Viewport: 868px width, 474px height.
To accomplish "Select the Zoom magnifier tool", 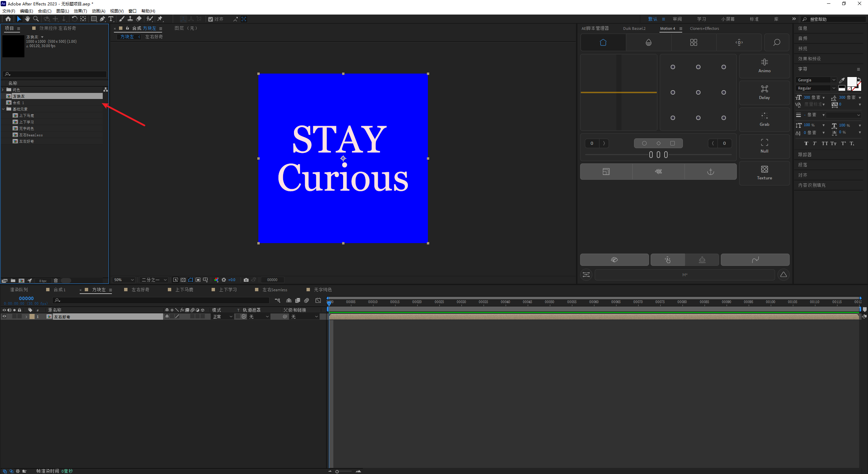I will click(x=36, y=19).
